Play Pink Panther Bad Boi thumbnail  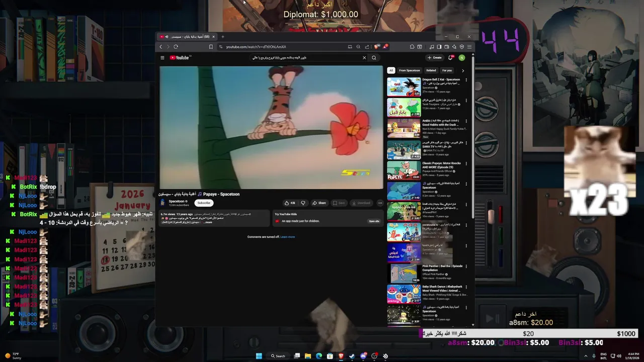[x=404, y=273]
